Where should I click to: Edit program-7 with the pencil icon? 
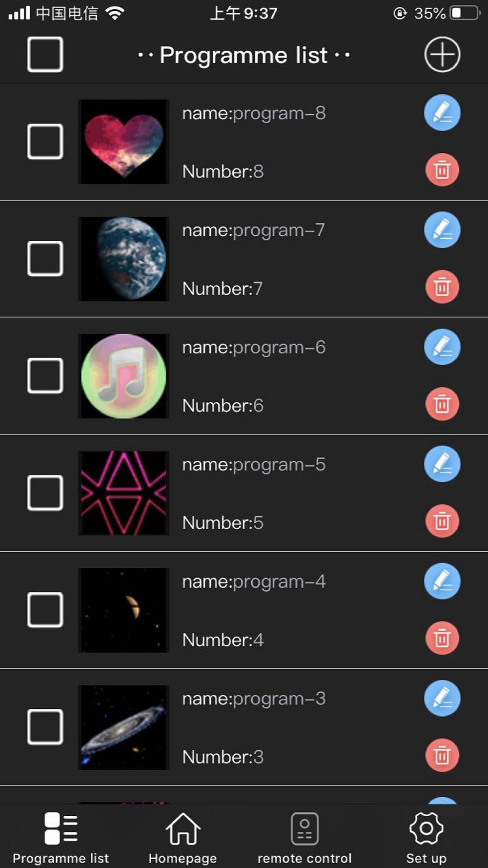442,230
